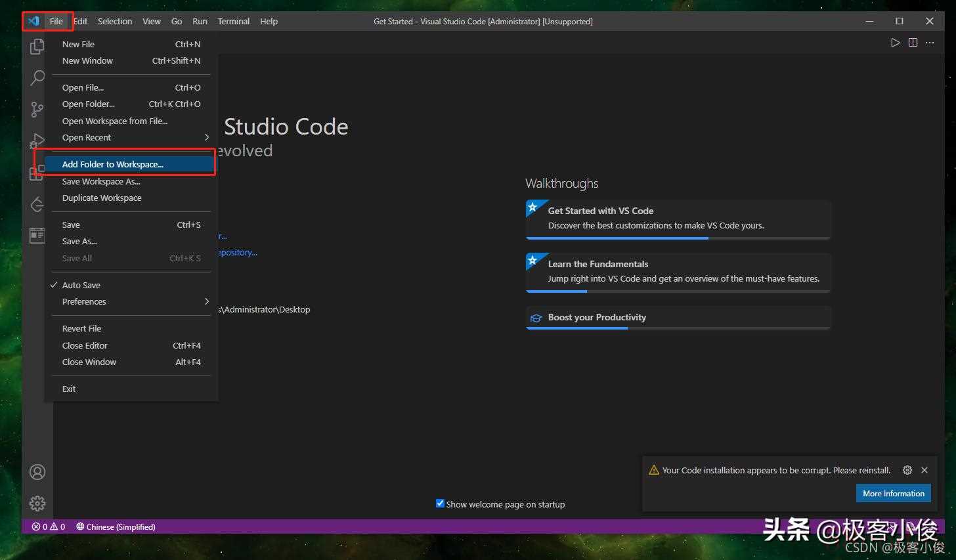Uncheck Show welcome page on startup

click(440, 504)
